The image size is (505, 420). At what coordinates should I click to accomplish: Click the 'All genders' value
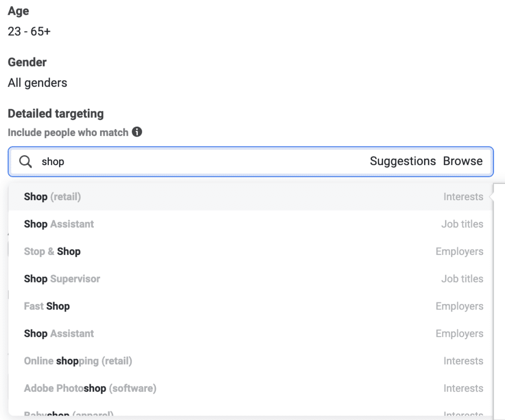point(37,82)
